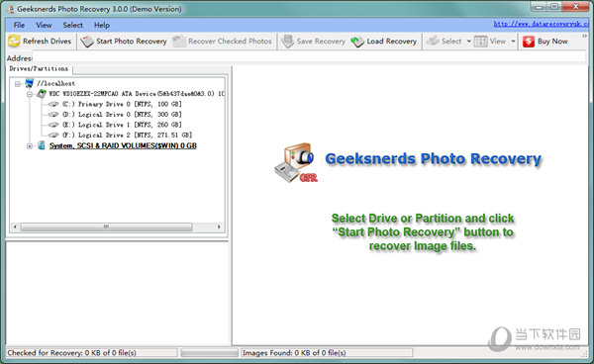Select (C:) Primary Drive 0 [NTFS, 100 GB]
Screen dimensions: 594x364
coord(122,104)
